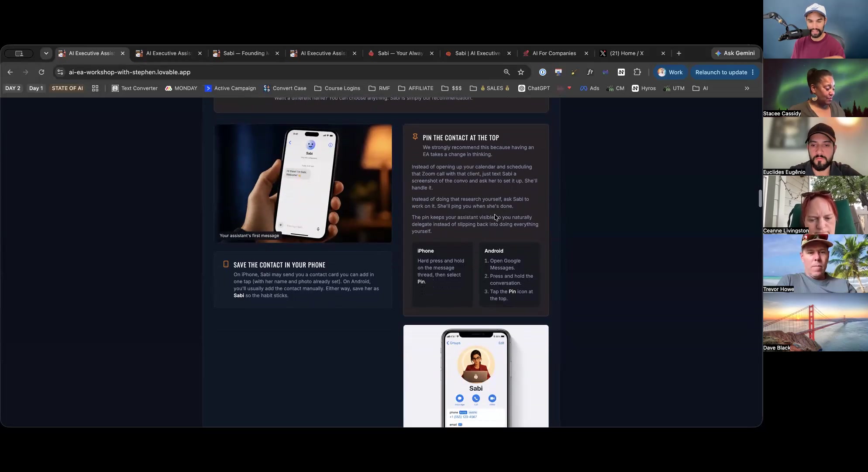
Task: View site information in the address bar
Action: [60, 72]
